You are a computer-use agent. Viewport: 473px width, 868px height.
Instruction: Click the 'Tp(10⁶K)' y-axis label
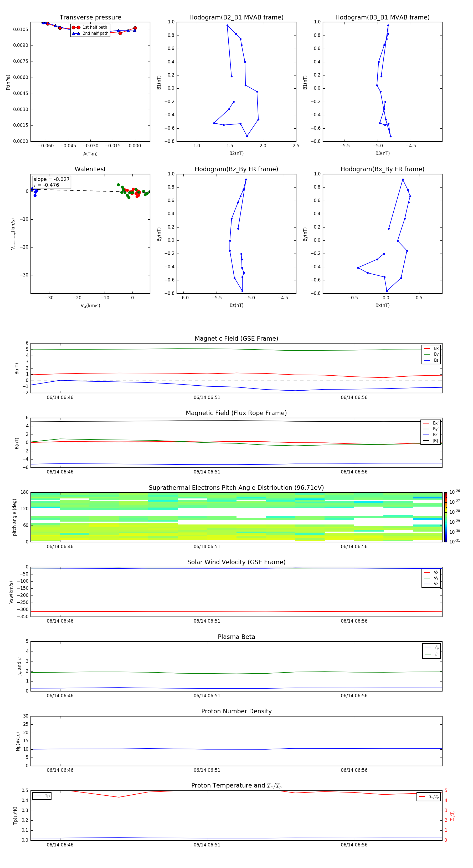point(15,815)
